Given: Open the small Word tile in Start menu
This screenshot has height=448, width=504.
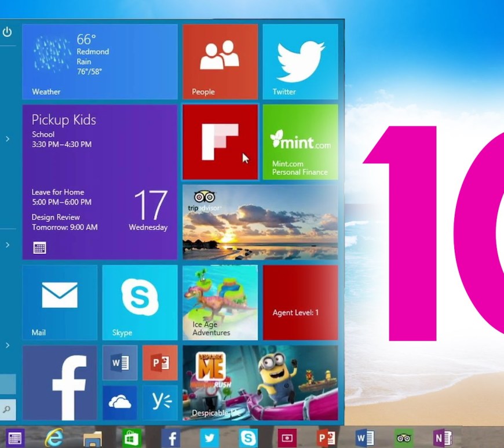Looking at the screenshot, I should 120,363.
